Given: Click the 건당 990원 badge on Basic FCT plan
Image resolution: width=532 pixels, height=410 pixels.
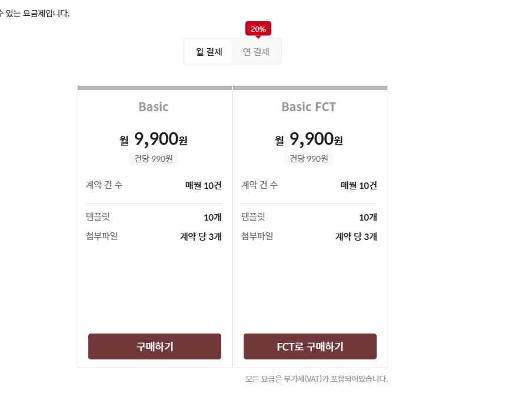Looking at the screenshot, I should click(308, 159).
